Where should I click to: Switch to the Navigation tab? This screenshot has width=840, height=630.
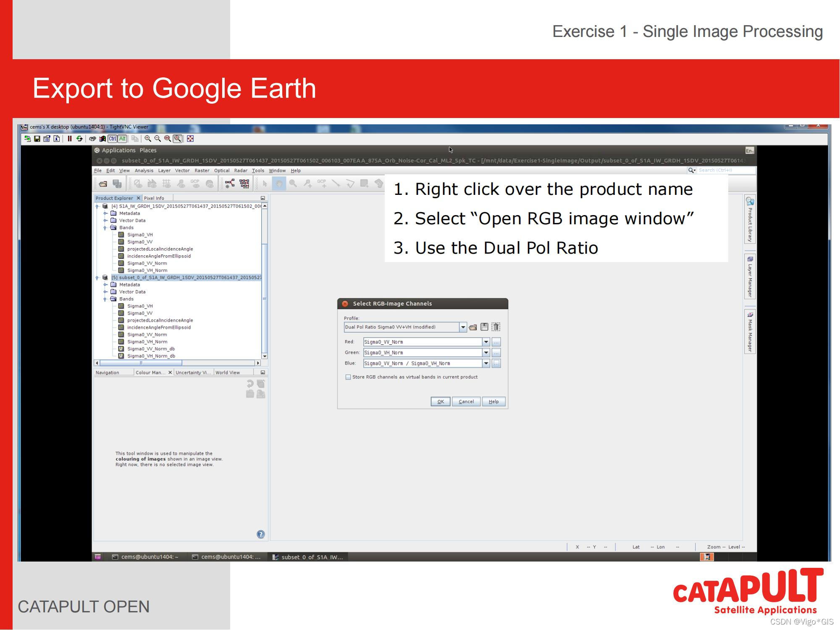point(108,373)
